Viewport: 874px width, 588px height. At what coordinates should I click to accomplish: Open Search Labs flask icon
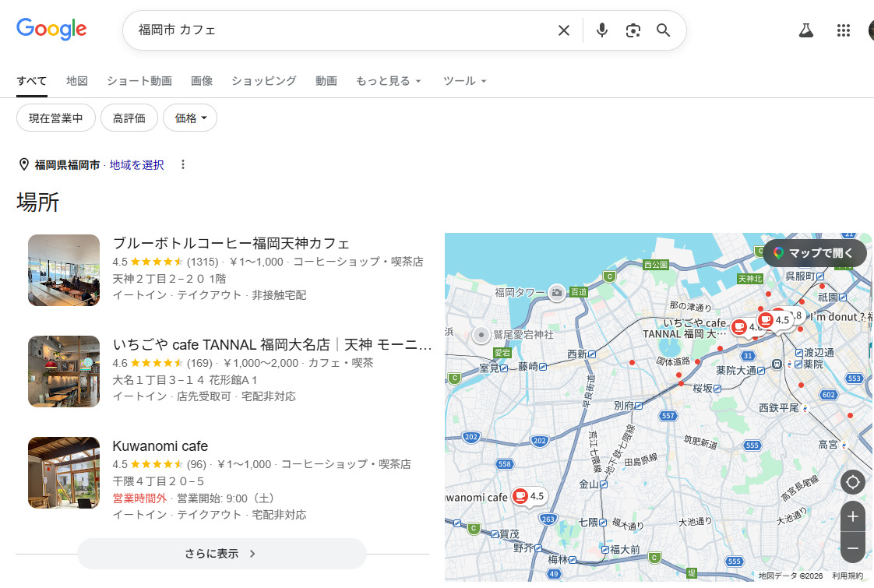click(x=806, y=30)
